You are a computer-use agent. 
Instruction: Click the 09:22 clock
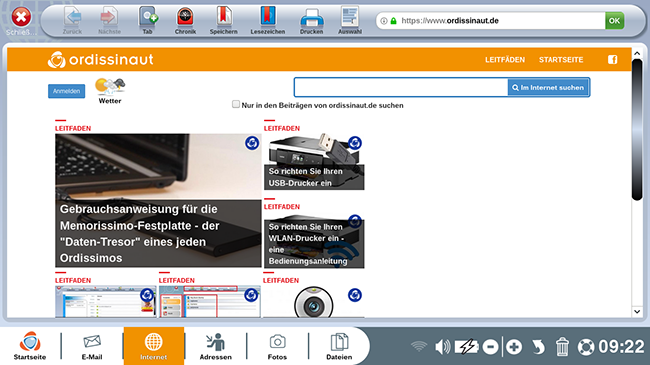[x=621, y=347]
